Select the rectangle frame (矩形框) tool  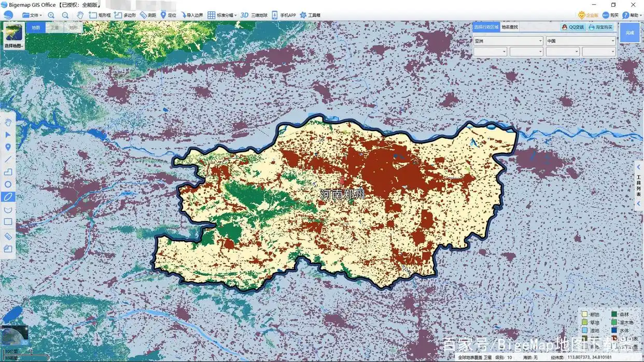click(100, 15)
